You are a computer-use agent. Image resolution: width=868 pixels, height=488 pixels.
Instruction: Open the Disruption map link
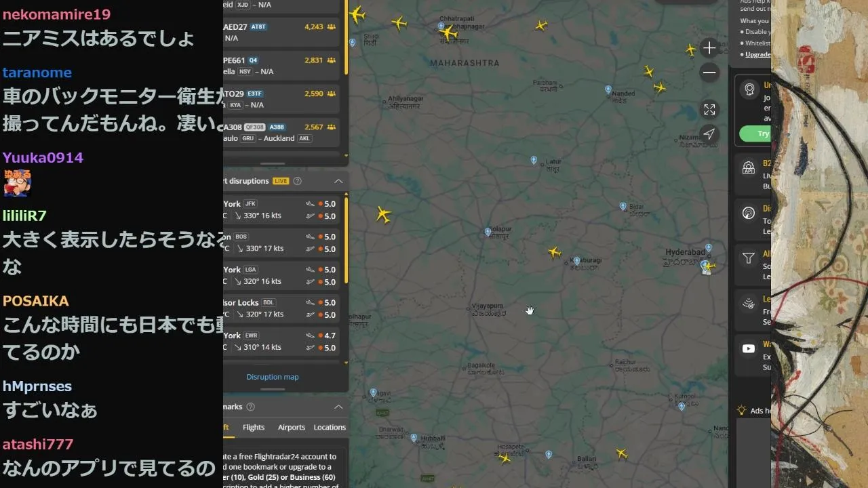[x=273, y=377]
